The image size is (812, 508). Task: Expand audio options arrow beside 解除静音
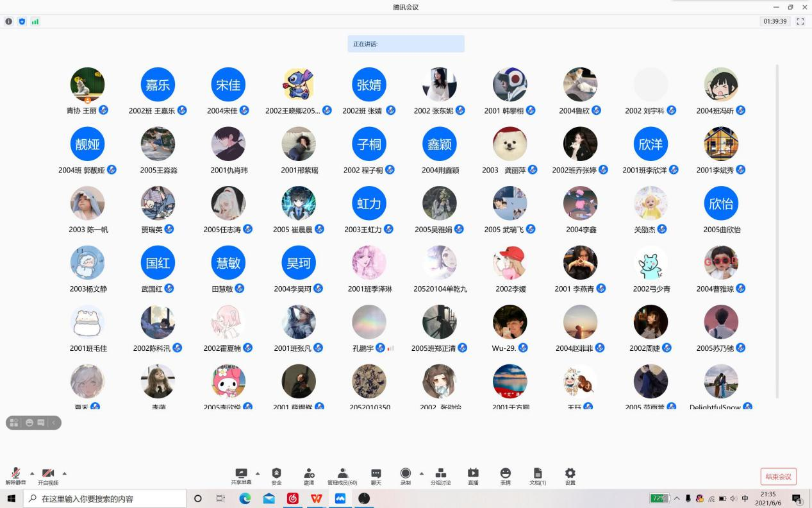32,473
